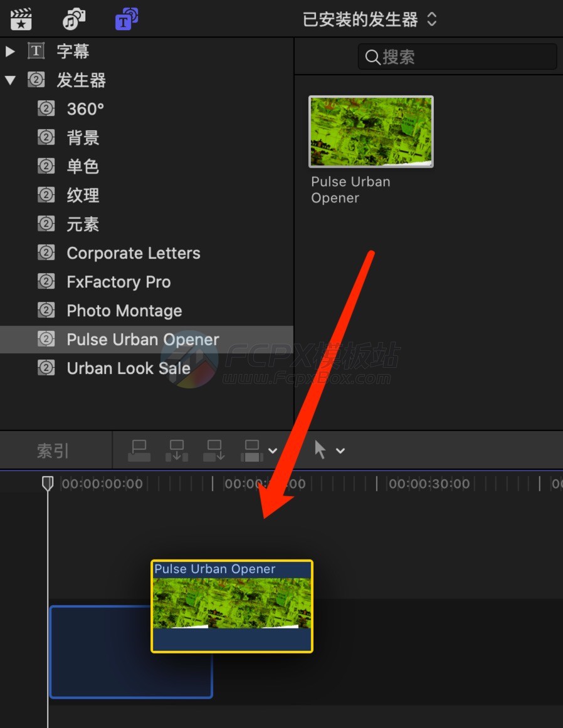Open the edit options chevron after overwrite

273,451
